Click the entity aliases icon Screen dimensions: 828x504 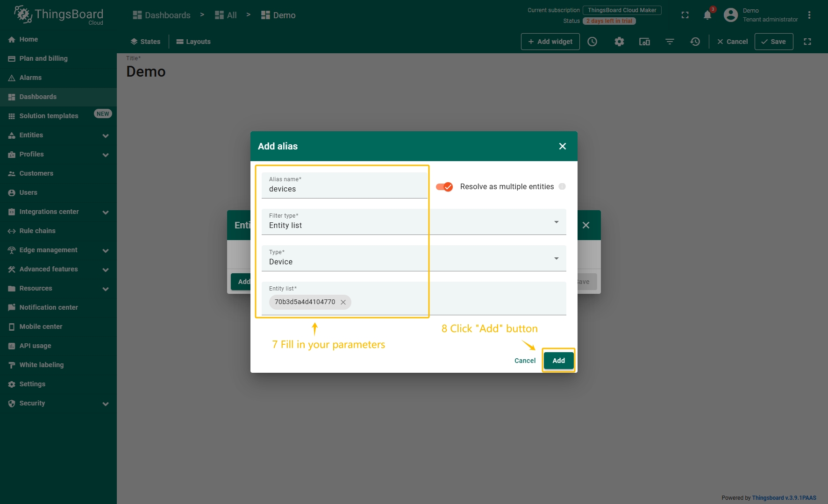(x=644, y=42)
